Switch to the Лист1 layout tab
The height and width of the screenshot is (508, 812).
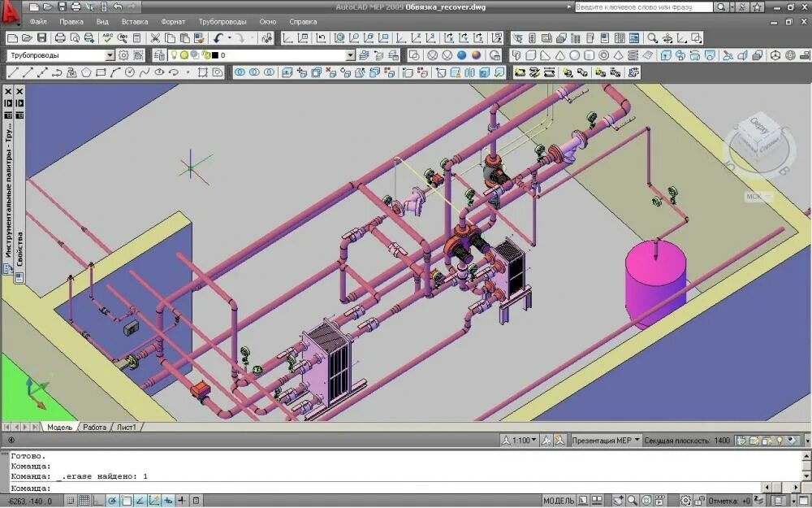(127, 428)
